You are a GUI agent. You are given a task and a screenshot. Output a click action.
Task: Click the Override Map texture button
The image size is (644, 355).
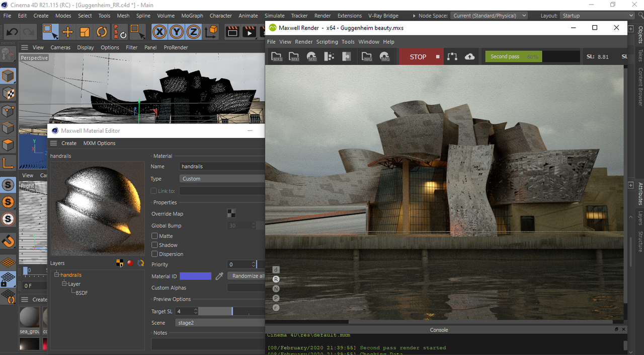pyautogui.click(x=231, y=214)
